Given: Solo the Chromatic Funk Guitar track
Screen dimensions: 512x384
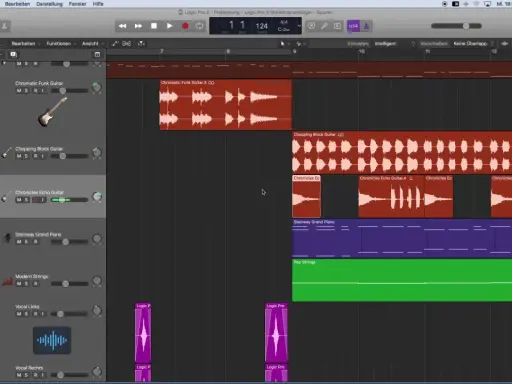Looking at the screenshot, I should point(26,91).
